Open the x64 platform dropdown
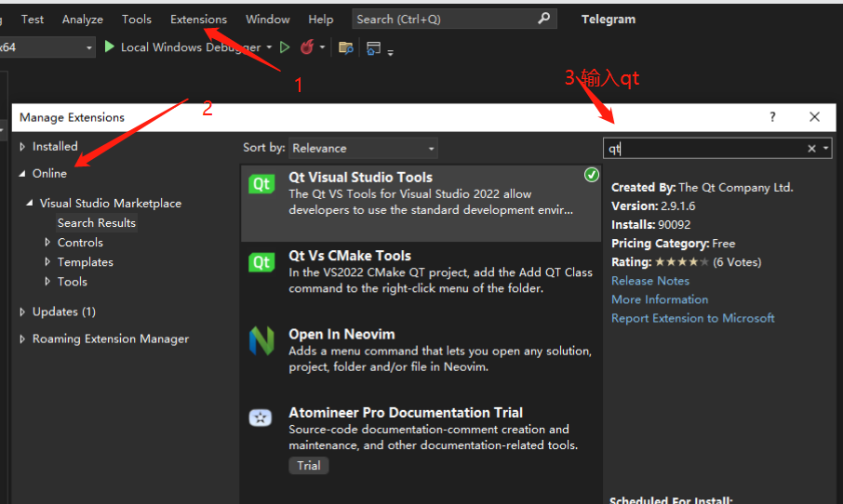The width and height of the screenshot is (843, 504). click(47, 47)
